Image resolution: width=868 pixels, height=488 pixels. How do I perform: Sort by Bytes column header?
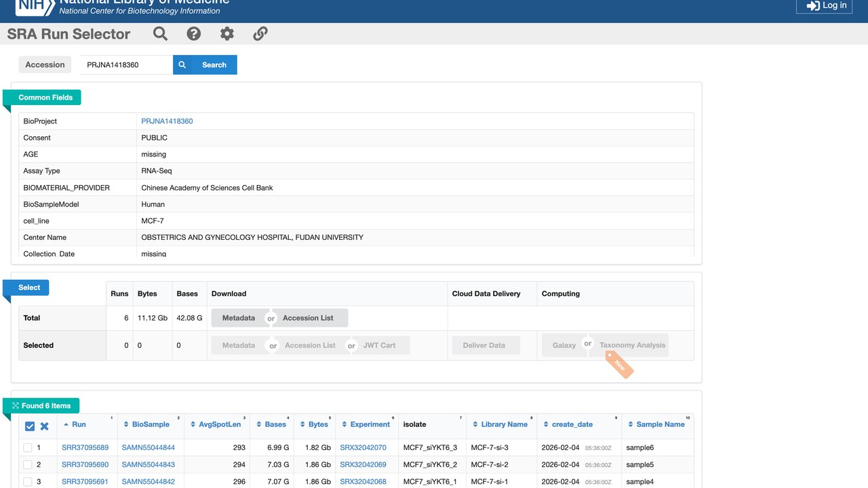point(318,424)
